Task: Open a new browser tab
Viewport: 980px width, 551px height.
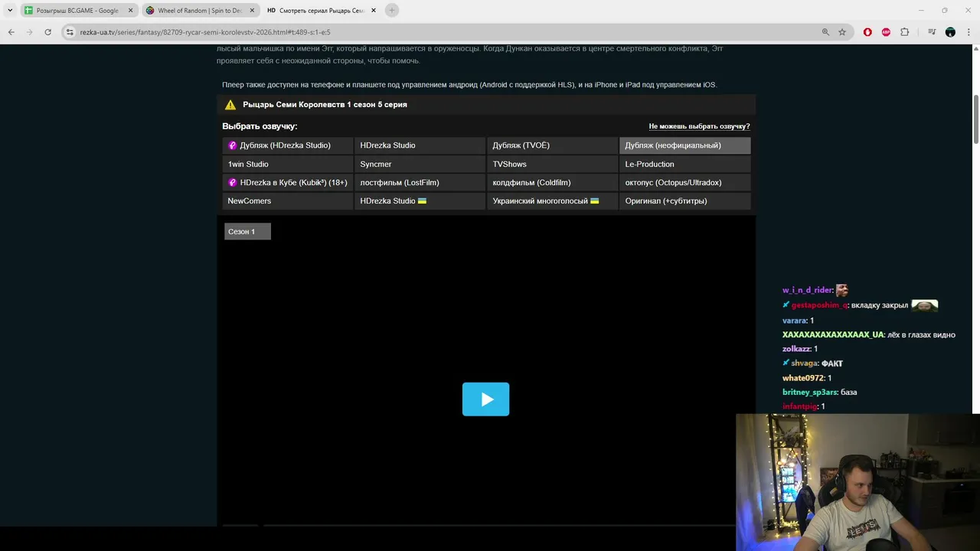Action: coord(392,11)
